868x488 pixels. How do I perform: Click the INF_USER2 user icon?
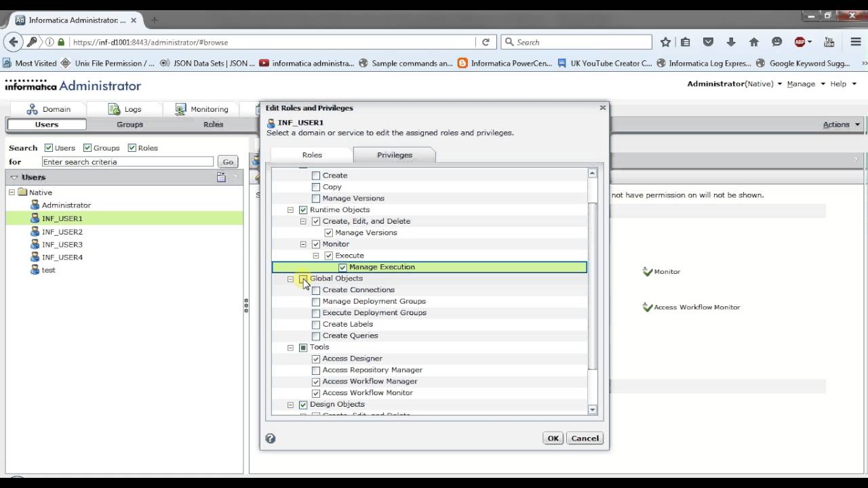[35, 231]
